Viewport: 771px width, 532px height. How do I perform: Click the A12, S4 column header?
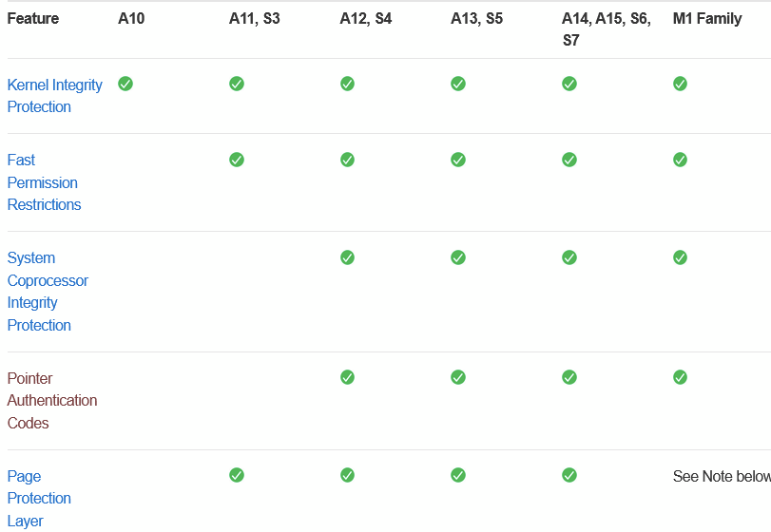(366, 19)
